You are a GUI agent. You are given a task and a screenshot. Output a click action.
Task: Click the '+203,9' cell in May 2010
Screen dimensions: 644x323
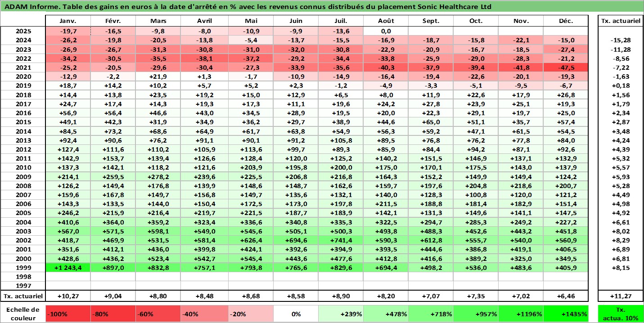click(251, 167)
